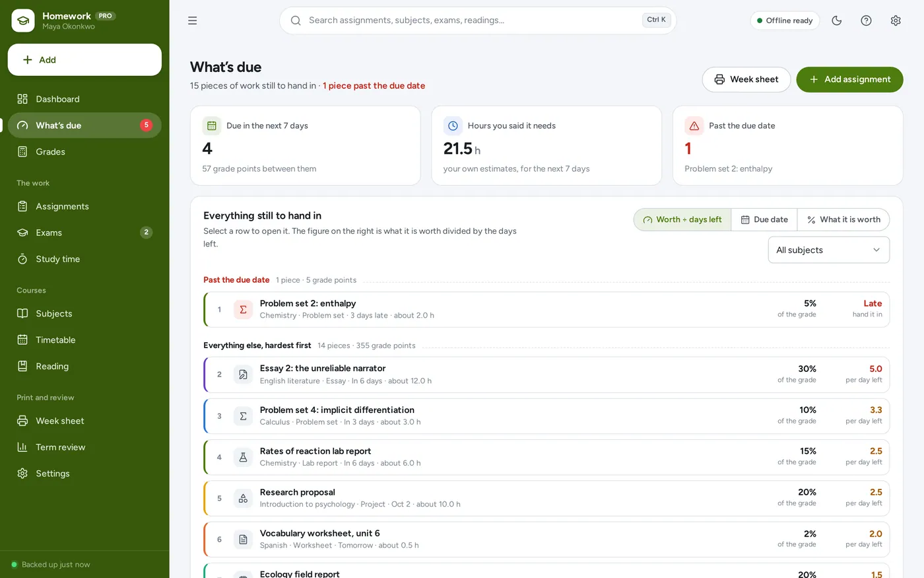
Task: Click the Offline ready status pill
Action: tap(785, 20)
